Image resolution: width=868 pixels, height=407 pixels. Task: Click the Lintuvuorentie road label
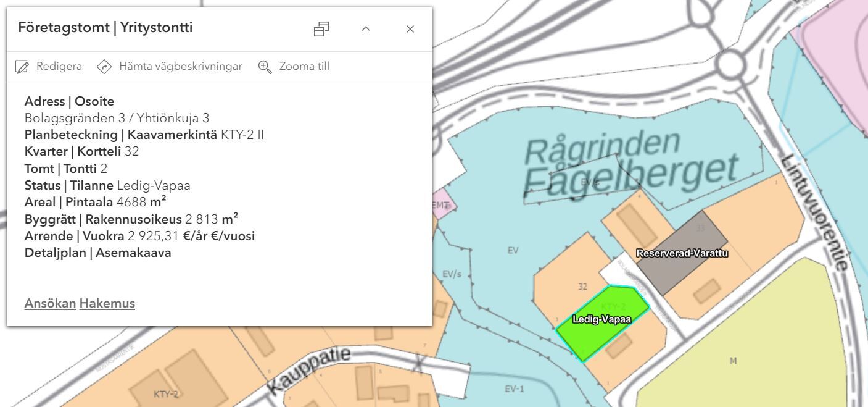coord(814,212)
